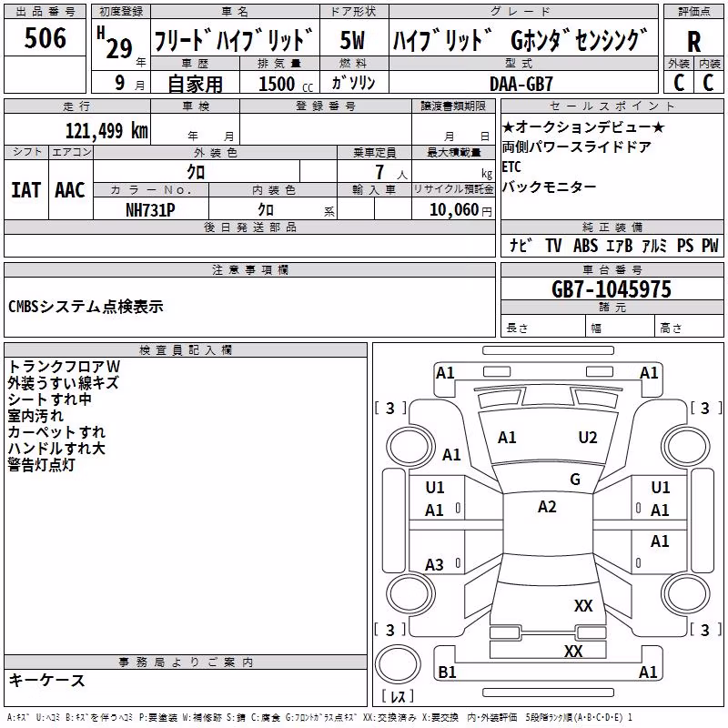Click the セールスポイント header
The image size is (728, 728).
tap(612, 106)
